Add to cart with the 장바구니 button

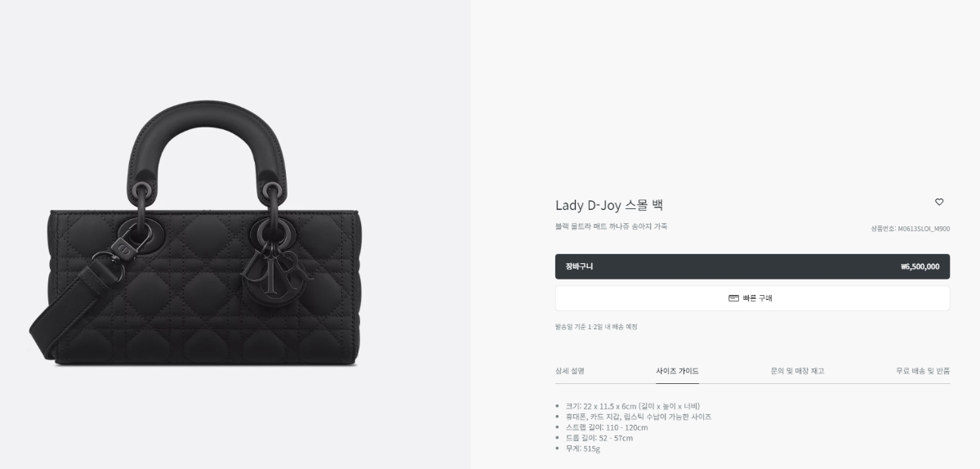[x=752, y=266]
